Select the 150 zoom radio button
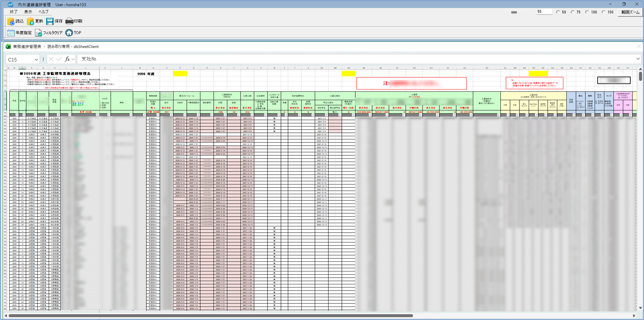This screenshot has width=644, height=320. coord(604,12)
